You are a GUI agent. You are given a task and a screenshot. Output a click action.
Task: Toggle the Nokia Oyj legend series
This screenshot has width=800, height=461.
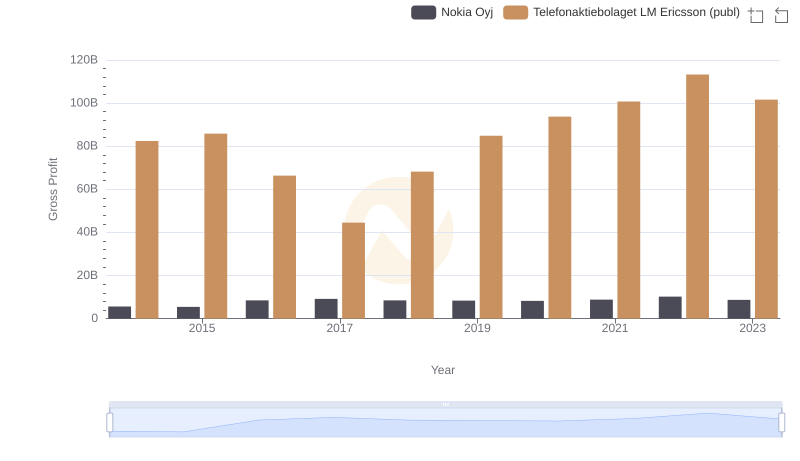pyautogui.click(x=452, y=12)
